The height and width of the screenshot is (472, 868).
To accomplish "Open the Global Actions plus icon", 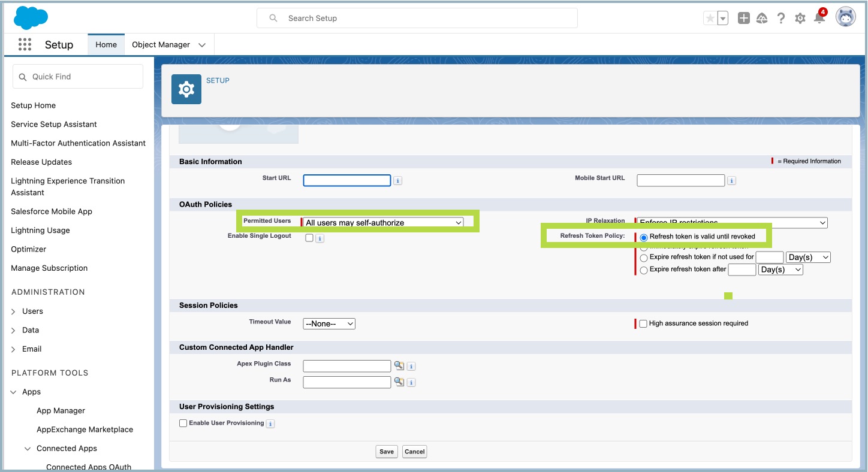I will tap(743, 18).
